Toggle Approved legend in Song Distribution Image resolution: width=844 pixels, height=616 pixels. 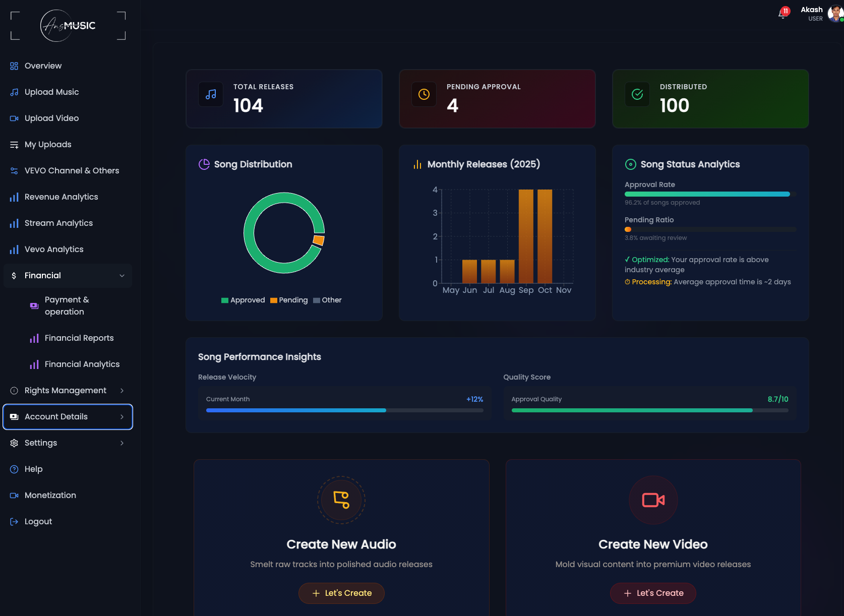243,300
